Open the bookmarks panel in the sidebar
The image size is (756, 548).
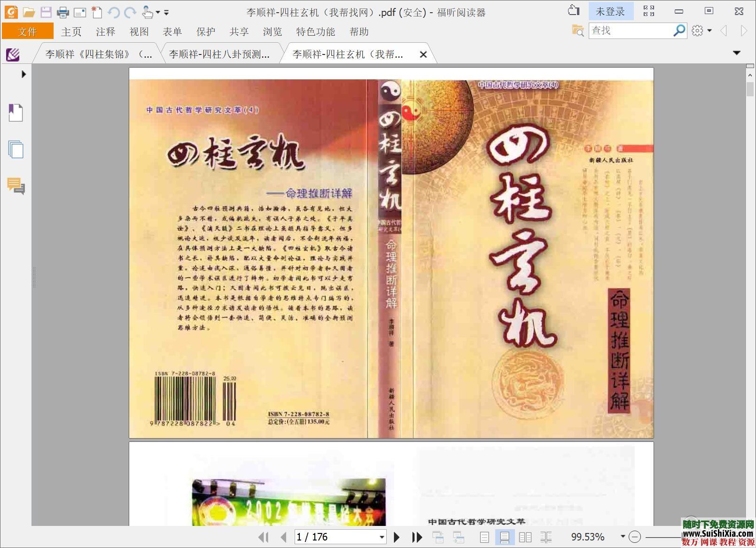click(16, 113)
